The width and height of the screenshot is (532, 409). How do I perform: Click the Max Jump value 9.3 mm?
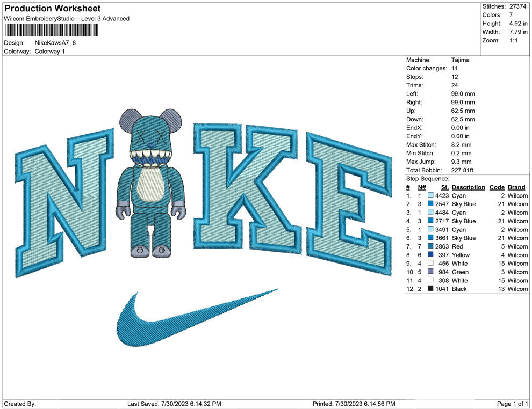click(461, 162)
